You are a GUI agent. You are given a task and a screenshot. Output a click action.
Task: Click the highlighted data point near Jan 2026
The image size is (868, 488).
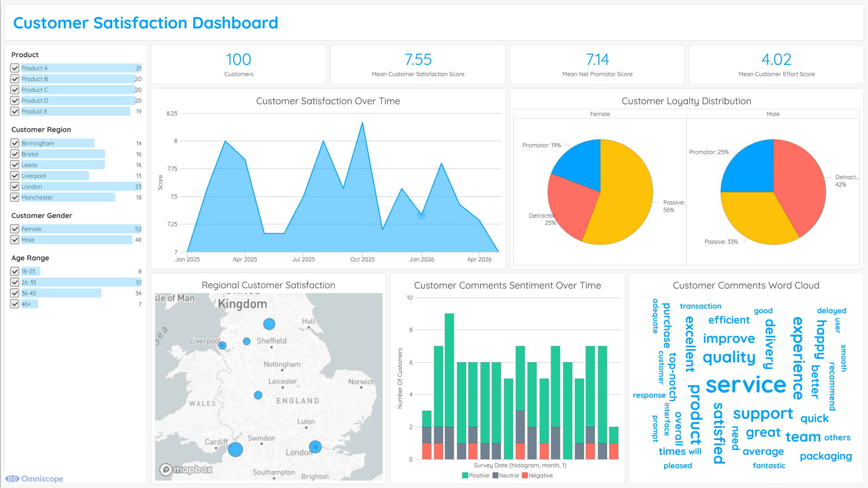pos(421,215)
